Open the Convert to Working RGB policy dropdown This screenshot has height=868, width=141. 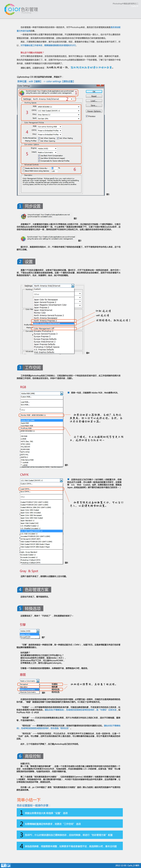pos(50,127)
